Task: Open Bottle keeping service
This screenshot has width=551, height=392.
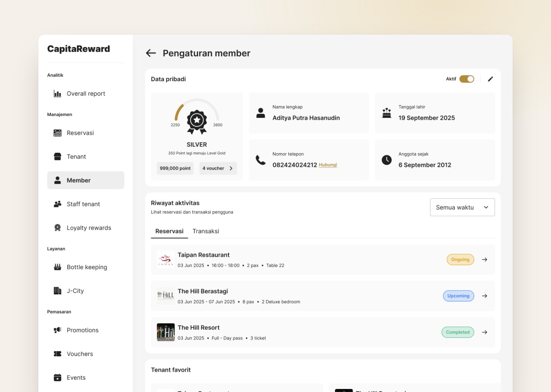Action: pyautogui.click(x=86, y=267)
